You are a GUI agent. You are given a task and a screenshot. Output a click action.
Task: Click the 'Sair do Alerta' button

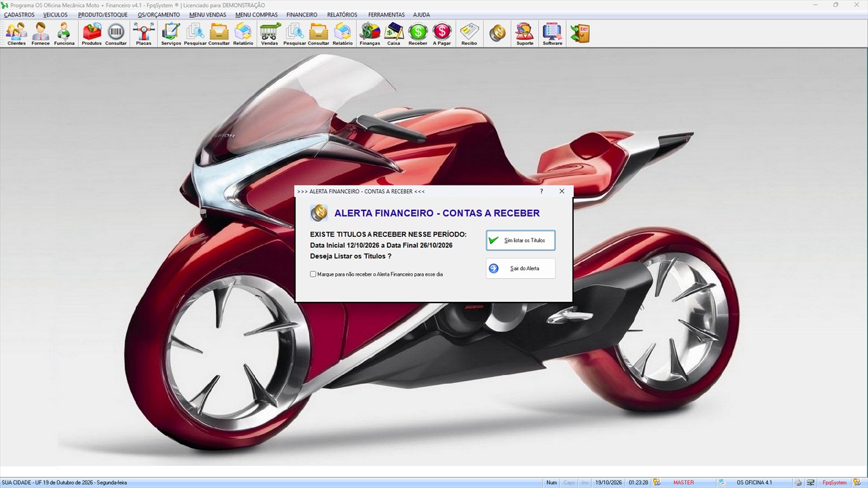click(x=521, y=268)
